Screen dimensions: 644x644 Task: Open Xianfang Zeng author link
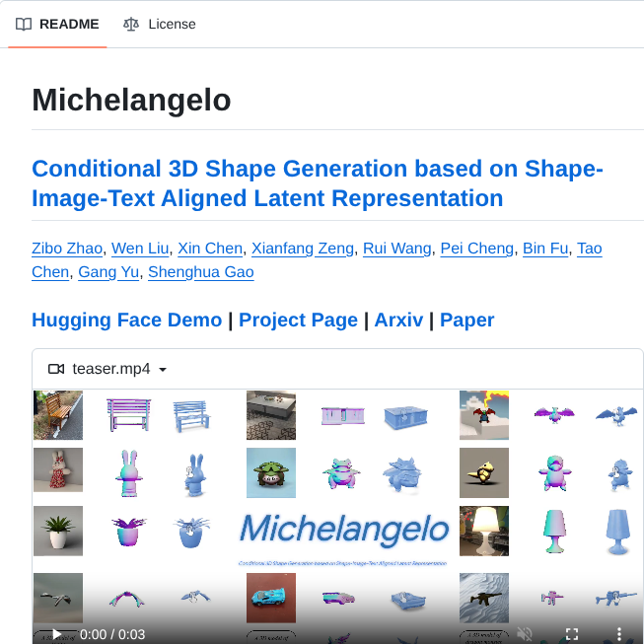click(x=303, y=249)
